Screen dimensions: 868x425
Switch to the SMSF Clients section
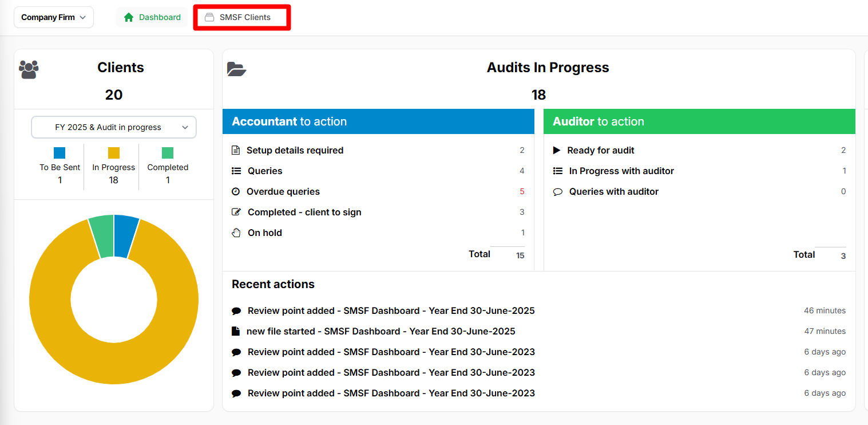(x=241, y=17)
